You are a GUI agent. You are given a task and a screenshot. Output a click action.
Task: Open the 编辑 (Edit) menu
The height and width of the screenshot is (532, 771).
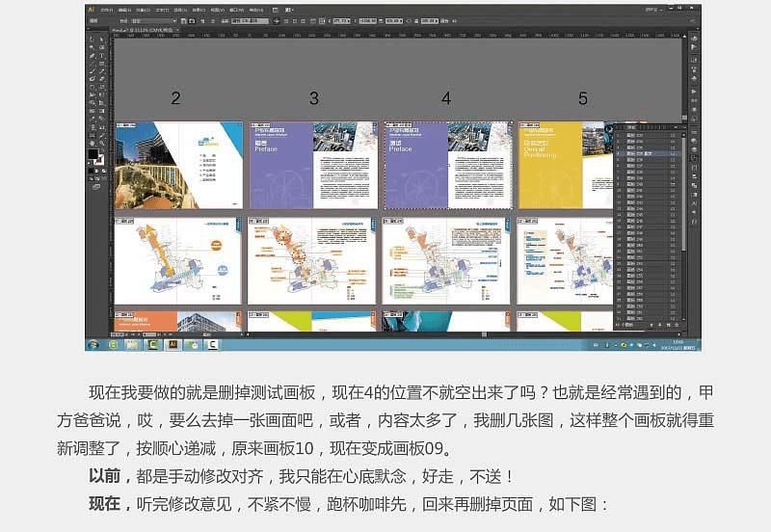click(x=124, y=10)
